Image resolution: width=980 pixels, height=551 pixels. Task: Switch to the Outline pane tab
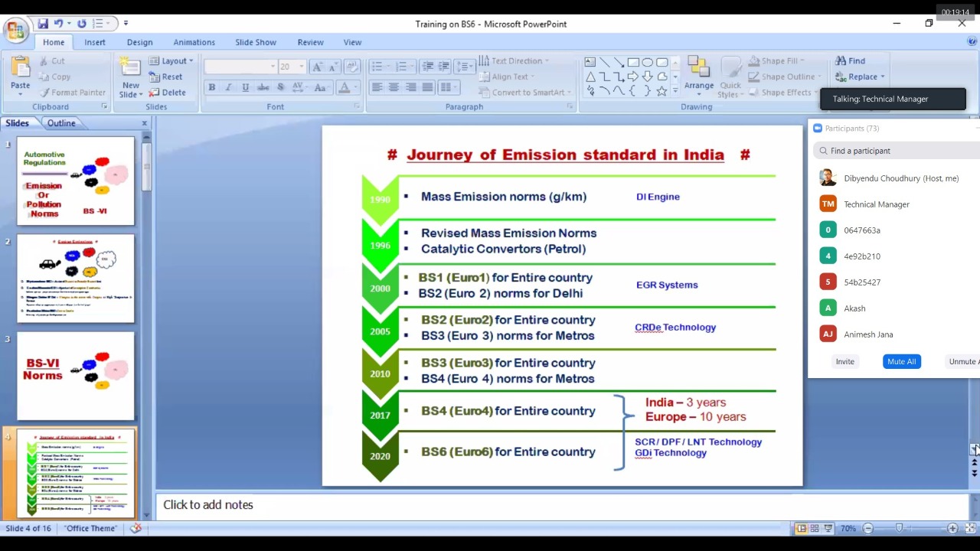61,122
